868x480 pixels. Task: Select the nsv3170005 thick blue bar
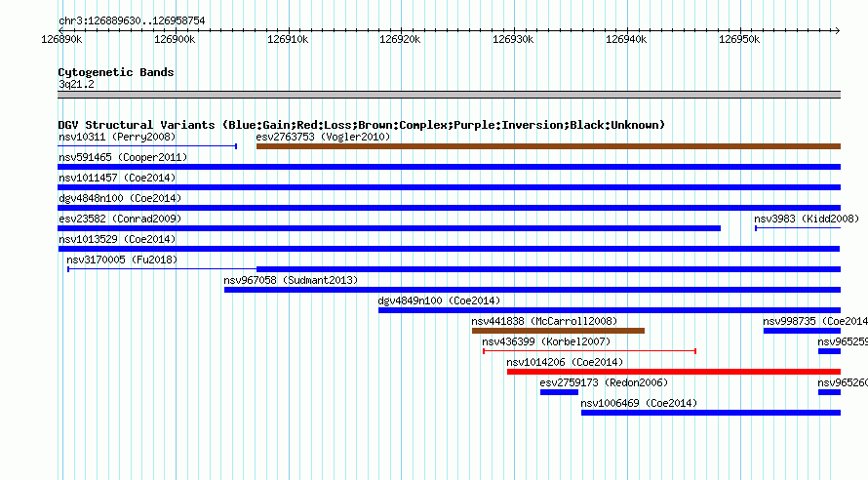pyautogui.click(x=548, y=269)
